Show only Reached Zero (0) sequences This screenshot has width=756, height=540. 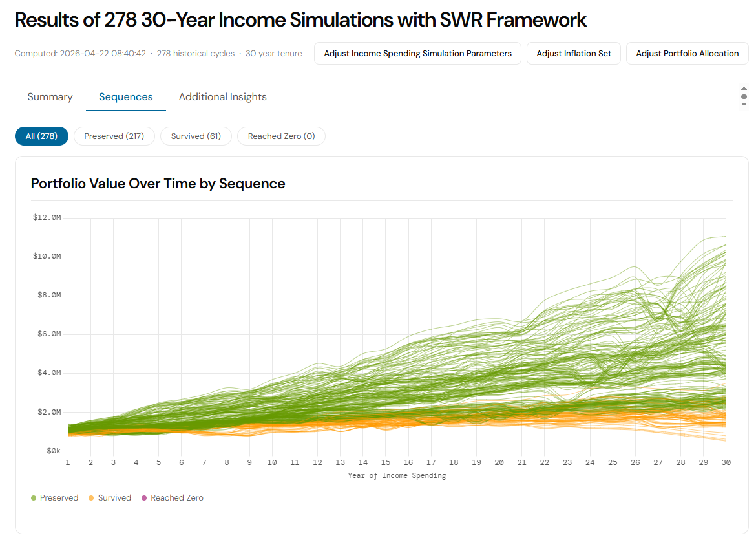[x=281, y=136]
